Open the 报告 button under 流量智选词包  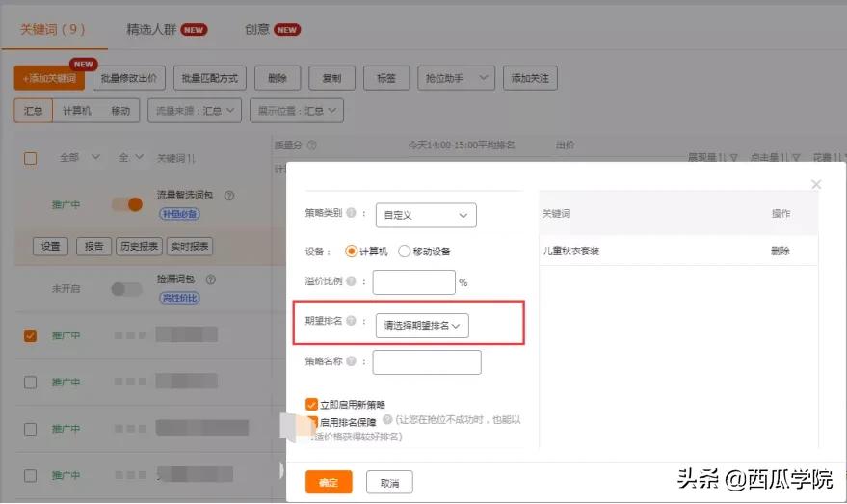pyautogui.click(x=94, y=247)
